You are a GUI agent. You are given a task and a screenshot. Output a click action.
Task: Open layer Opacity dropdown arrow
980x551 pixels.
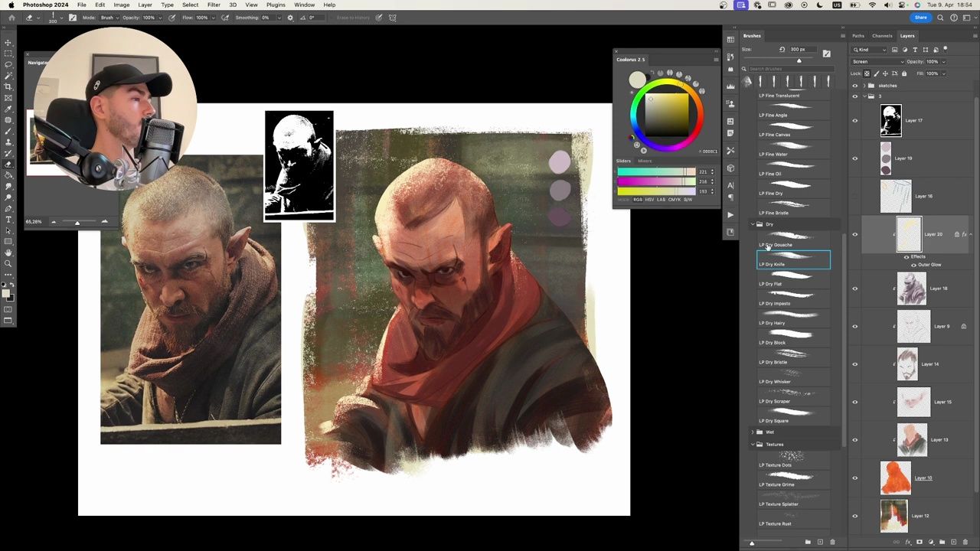click(x=942, y=61)
